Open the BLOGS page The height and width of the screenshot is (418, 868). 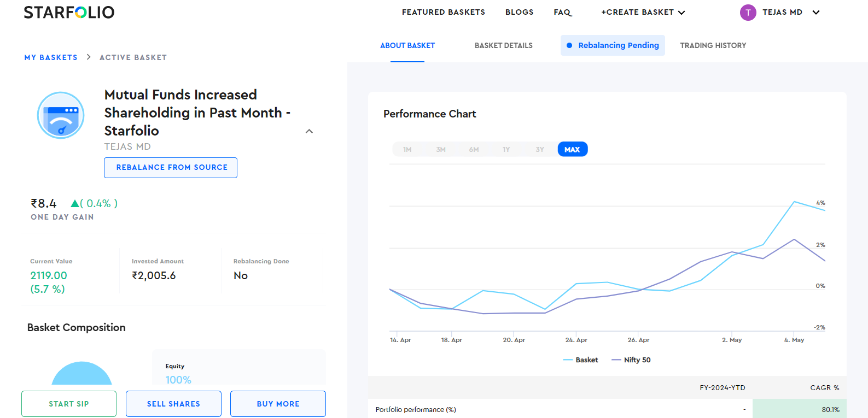click(519, 12)
